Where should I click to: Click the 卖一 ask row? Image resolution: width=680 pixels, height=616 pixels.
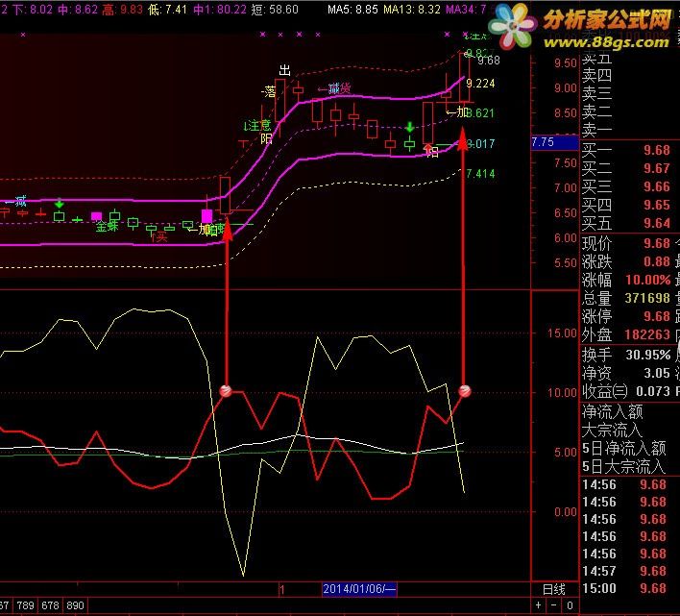pyautogui.click(x=596, y=130)
